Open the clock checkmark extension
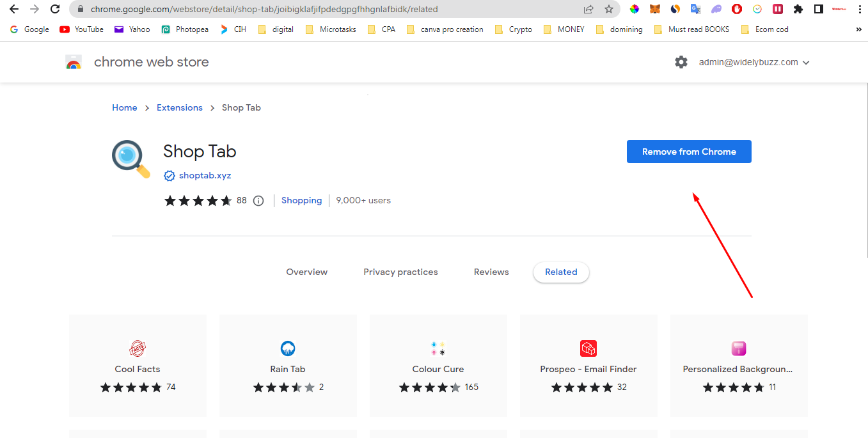This screenshot has height=438, width=868. pos(757,9)
